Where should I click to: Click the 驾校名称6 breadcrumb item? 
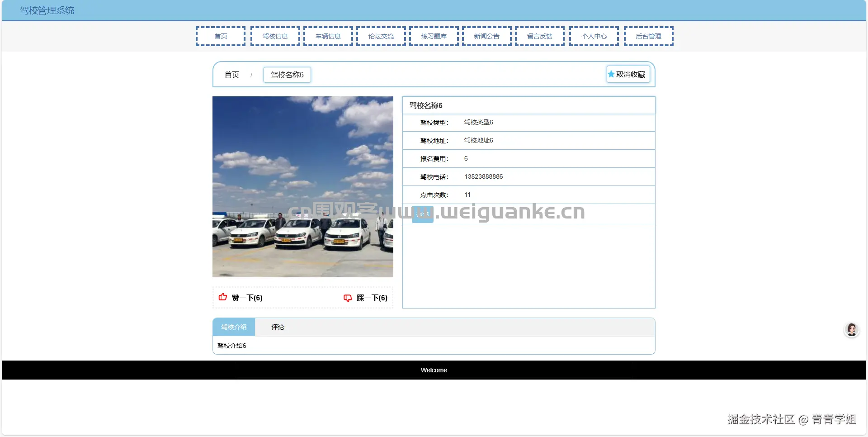click(x=287, y=75)
